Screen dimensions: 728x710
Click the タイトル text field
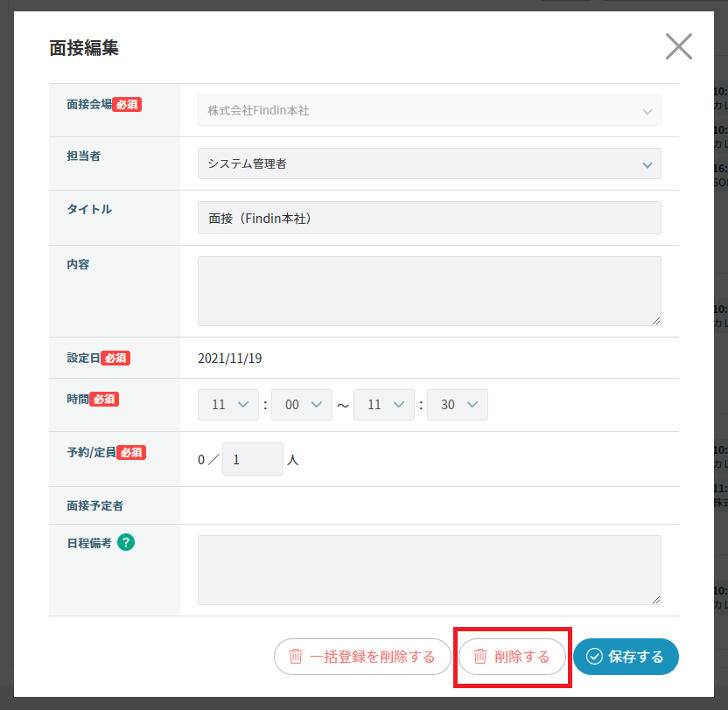click(x=429, y=218)
